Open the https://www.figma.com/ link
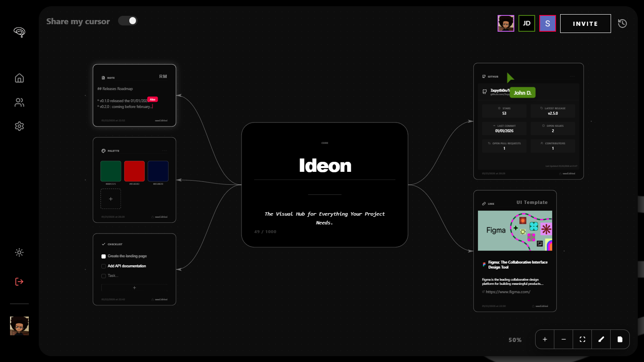The image size is (644, 362). click(508, 292)
